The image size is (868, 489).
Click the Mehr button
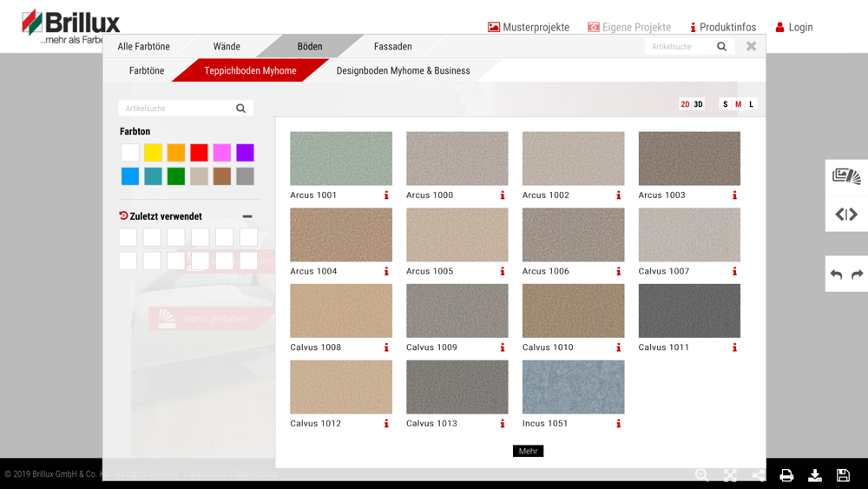coord(528,451)
